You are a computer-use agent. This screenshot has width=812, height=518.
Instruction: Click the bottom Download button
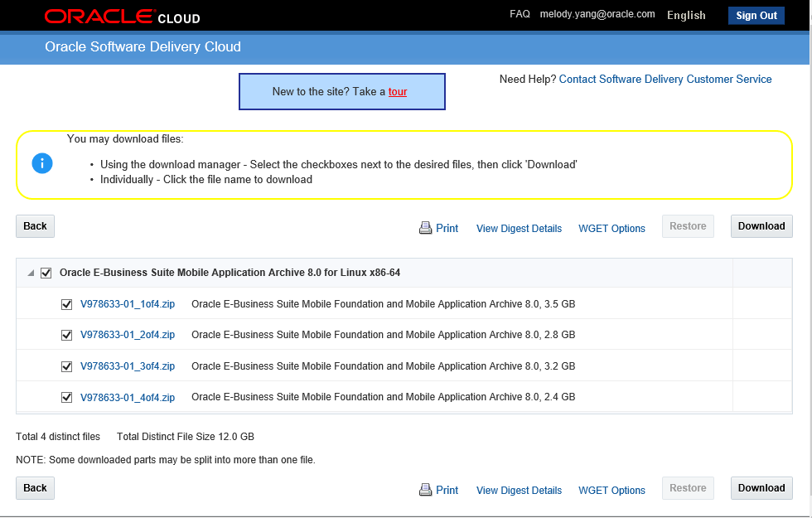pos(761,488)
